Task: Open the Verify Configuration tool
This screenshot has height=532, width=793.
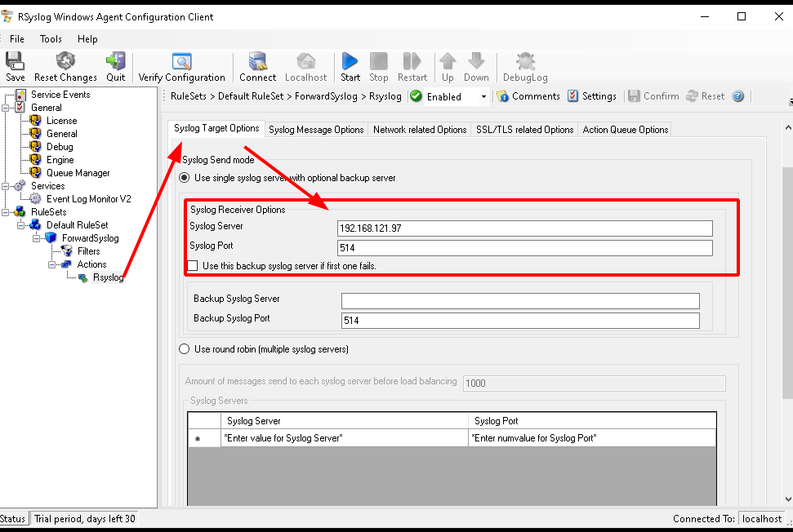Action: point(181,65)
